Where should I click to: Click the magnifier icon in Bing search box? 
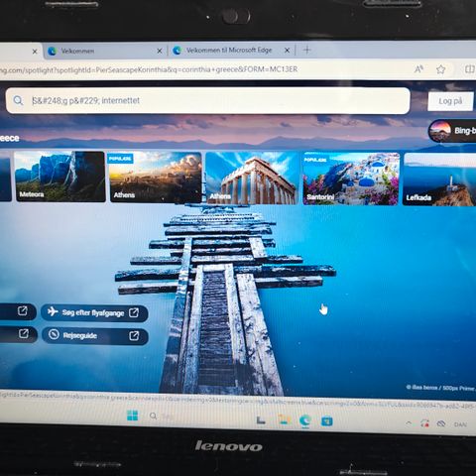click(x=18, y=100)
